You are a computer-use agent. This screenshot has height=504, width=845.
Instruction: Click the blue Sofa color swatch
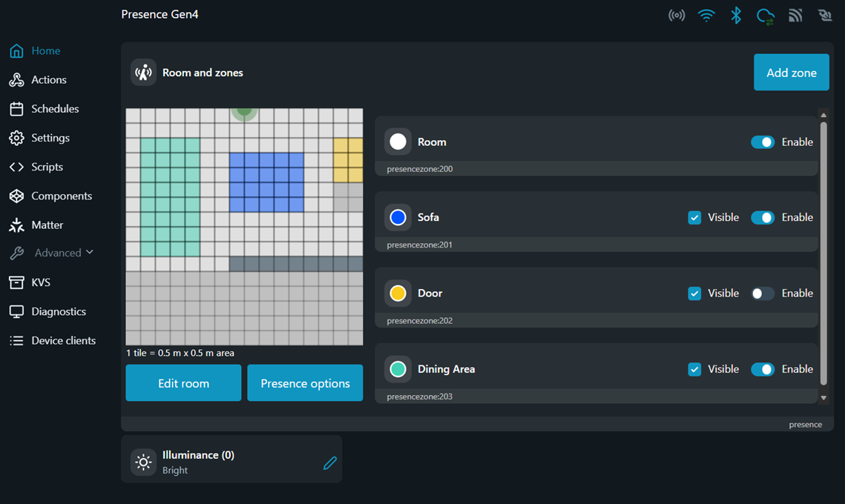click(x=398, y=218)
